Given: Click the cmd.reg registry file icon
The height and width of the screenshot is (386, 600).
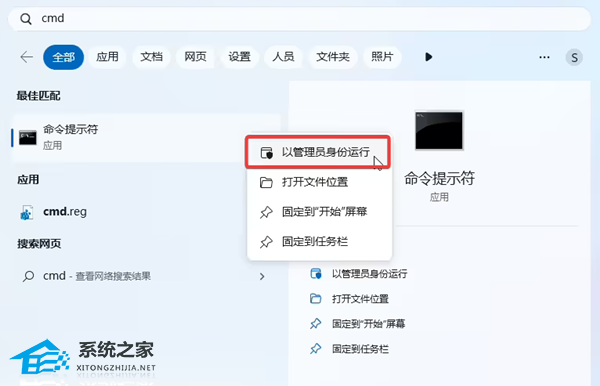Looking at the screenshot, I should tap(26, 212).
